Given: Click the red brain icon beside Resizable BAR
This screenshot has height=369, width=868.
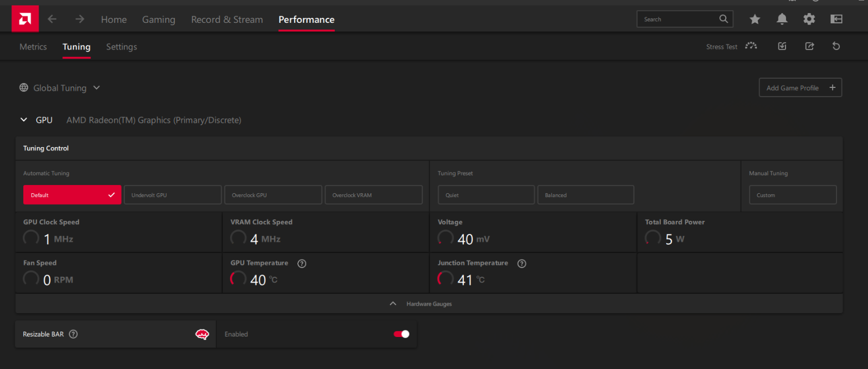Looking at the screenshot, I should [x=202, y=334].
